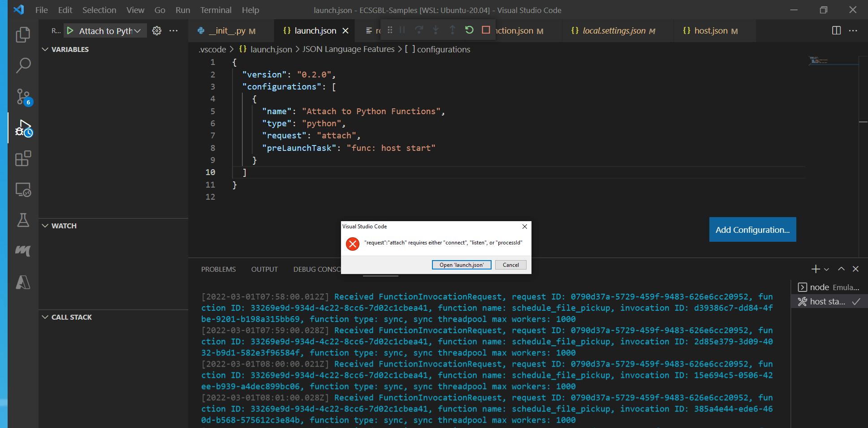Switch to the OUTPUT panel tab

tap(264, 269)
